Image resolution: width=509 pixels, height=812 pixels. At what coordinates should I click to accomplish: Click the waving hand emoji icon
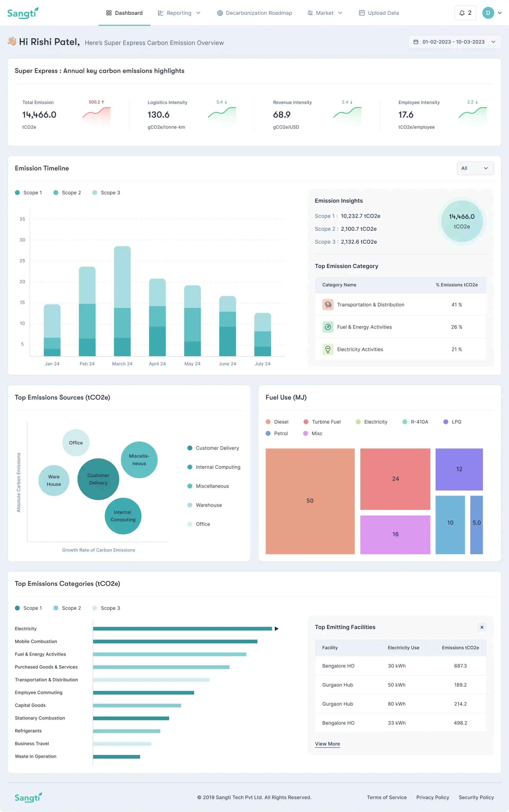click(12, 41)
